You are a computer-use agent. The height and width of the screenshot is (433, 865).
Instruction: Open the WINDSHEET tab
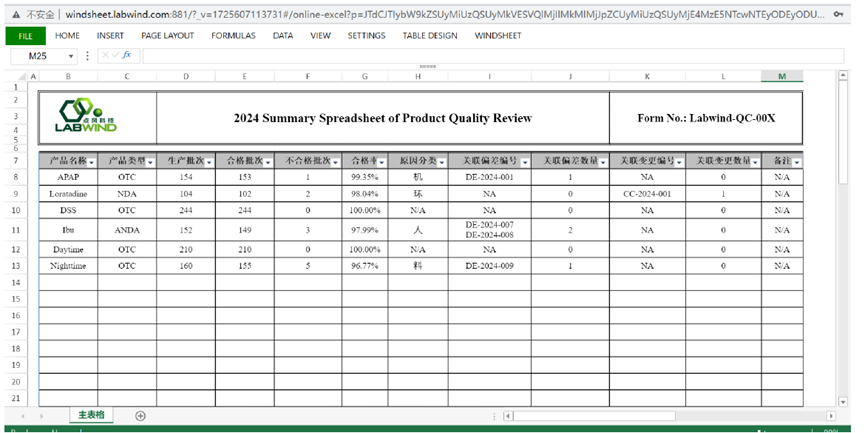pos(498,35)
